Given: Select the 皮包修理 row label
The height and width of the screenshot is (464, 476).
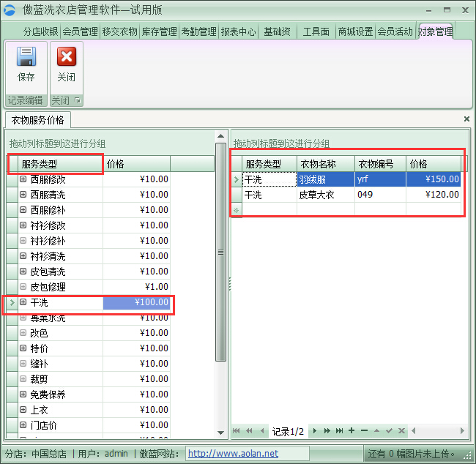Looking at the screenshot, I should pyautogui.click(x=48, y=287).
